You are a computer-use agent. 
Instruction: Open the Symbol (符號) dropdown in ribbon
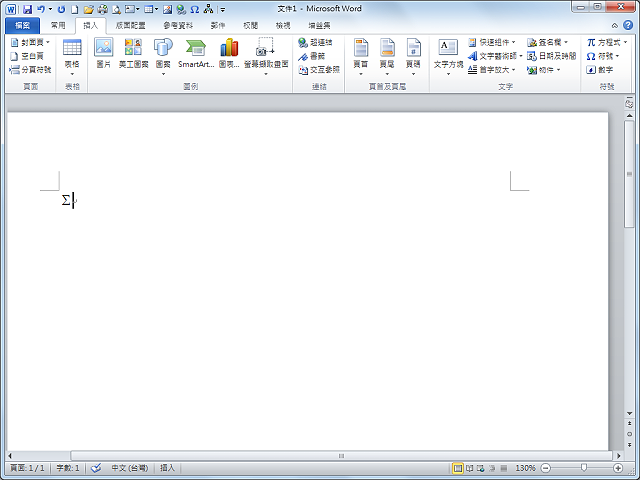[603, 56]
